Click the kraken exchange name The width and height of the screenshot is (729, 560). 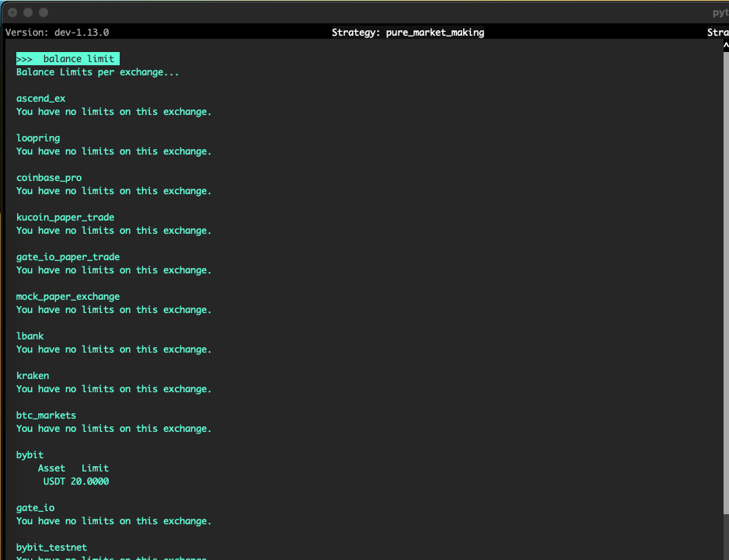pos(33,376)
